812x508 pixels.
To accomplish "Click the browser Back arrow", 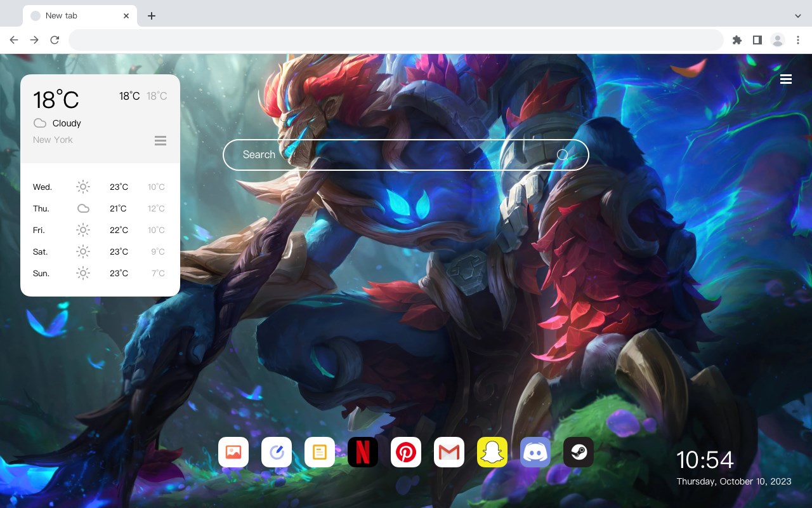I will pyautogui.click(x=14, y=40).
